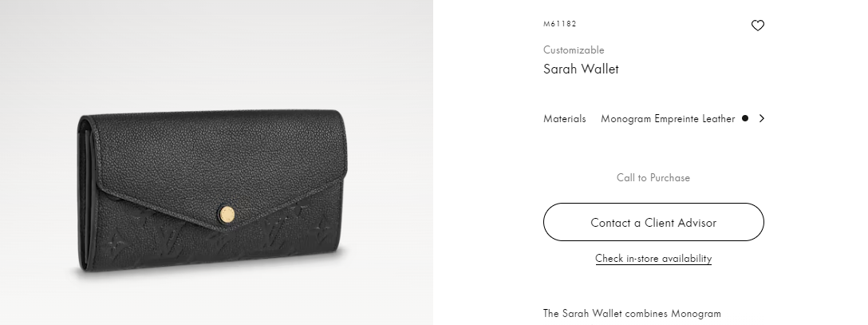
Task: Click the Customizable label
Action: pos(574,50)
